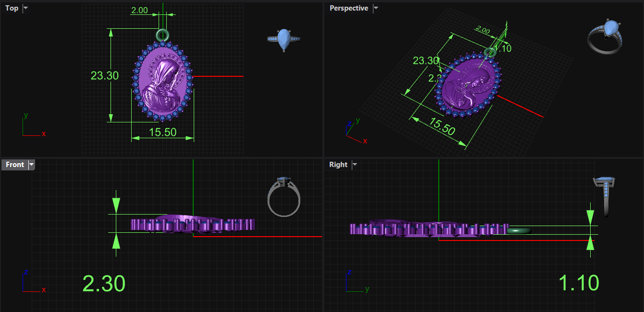Select the pear-stone ring in Top viewport
644x312 pixels.
click(284, 39)
